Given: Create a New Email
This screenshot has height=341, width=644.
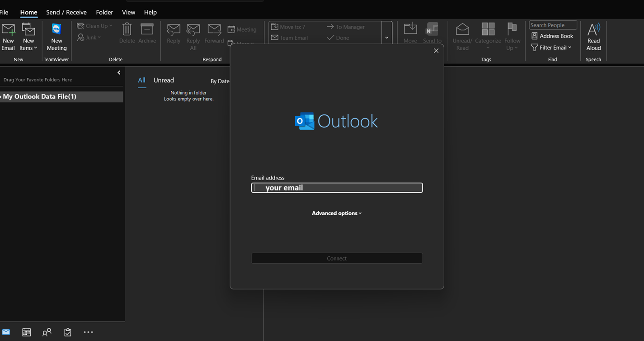Looking at the screenshot, I should (8, 37).
